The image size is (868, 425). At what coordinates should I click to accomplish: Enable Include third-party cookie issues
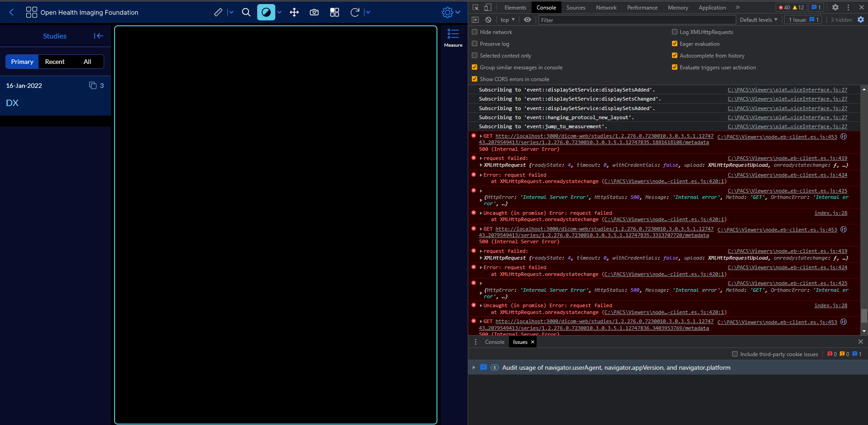click(735, 354)
